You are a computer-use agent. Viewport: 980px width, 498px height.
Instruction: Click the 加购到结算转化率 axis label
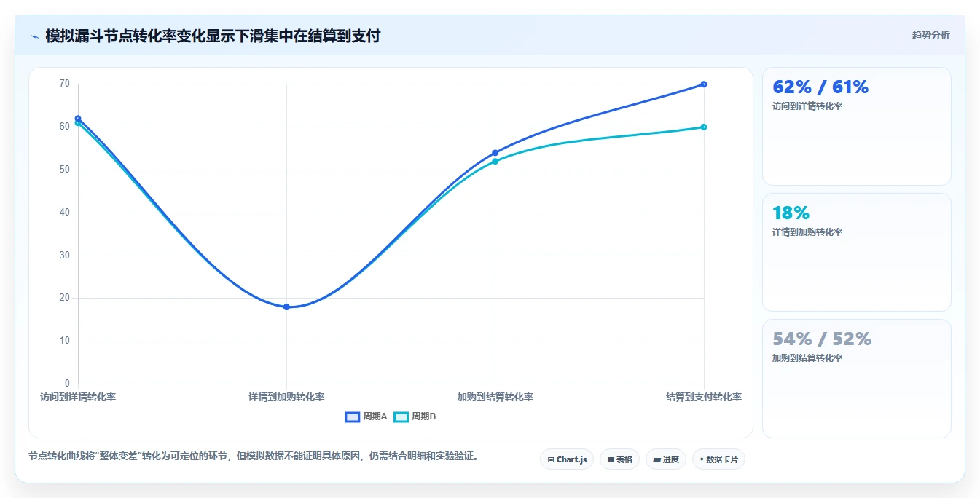click(x=495, y=398)
